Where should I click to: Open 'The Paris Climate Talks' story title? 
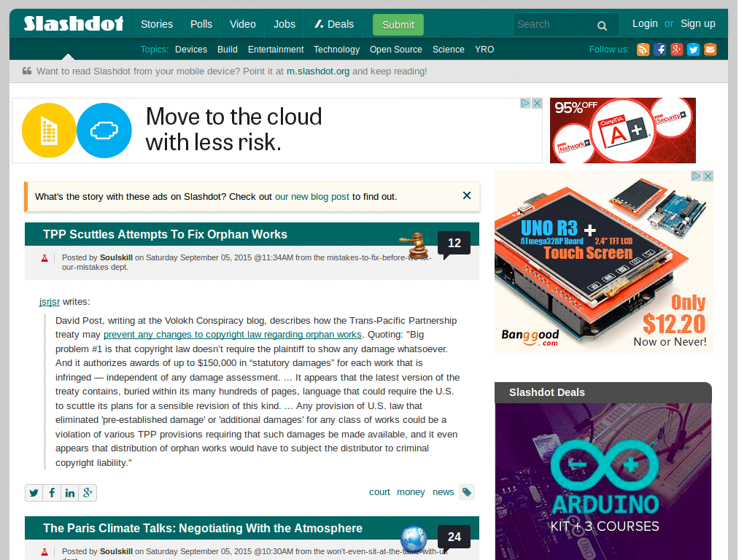click(x=203, y=528)
